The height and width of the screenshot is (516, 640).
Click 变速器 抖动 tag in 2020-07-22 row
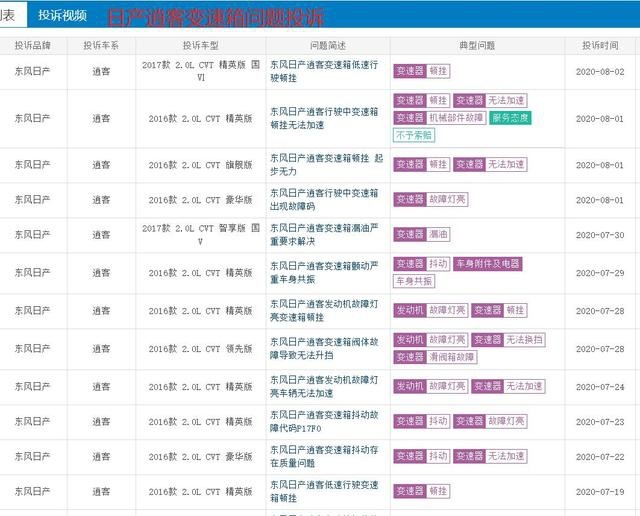coord(422,456)
